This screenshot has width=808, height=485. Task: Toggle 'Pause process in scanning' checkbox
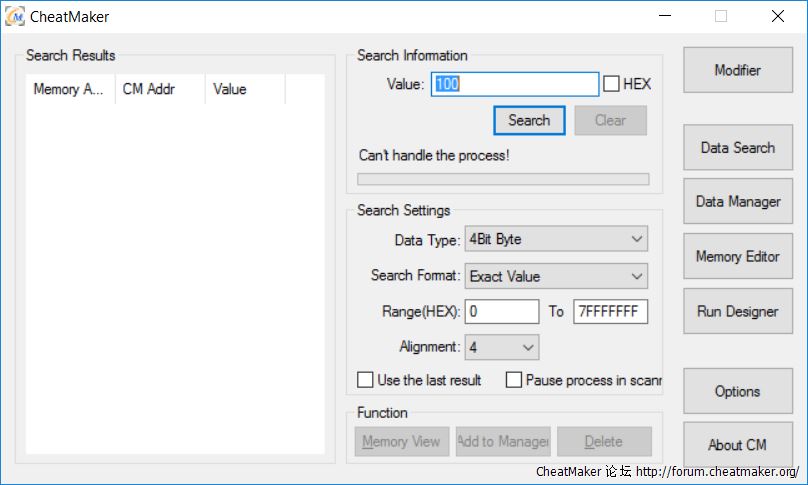(x=514, y=380)
